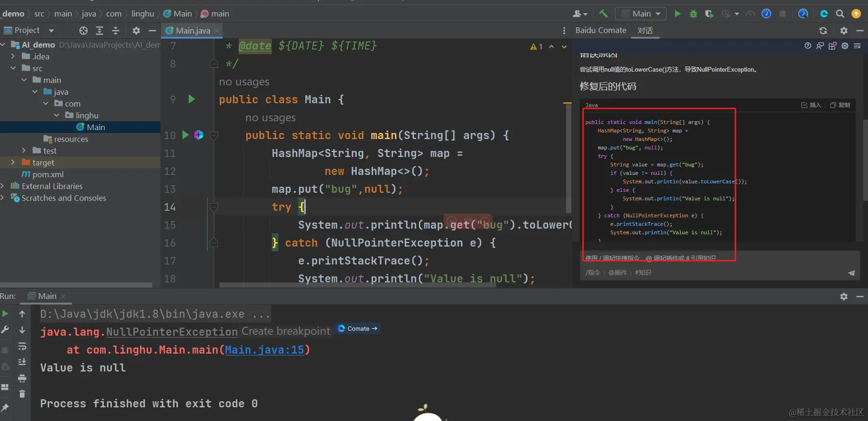868x421 pixels.
Task: Click the linghu breadcrumb in navigation bar
Action: 142,14
